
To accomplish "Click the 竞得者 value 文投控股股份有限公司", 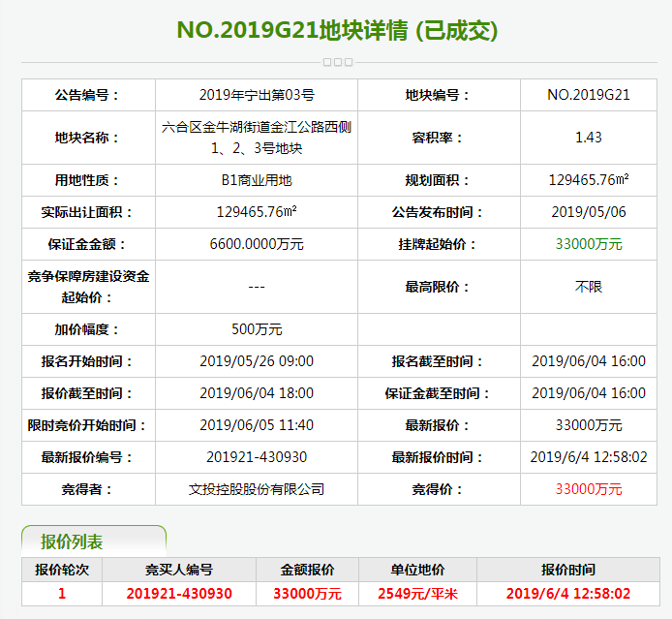I will (x=257, y=489).
